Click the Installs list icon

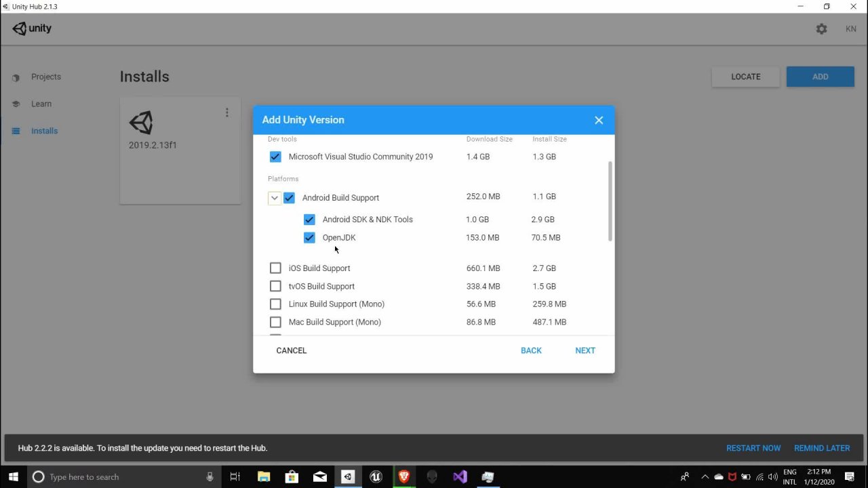click(16, 131)
